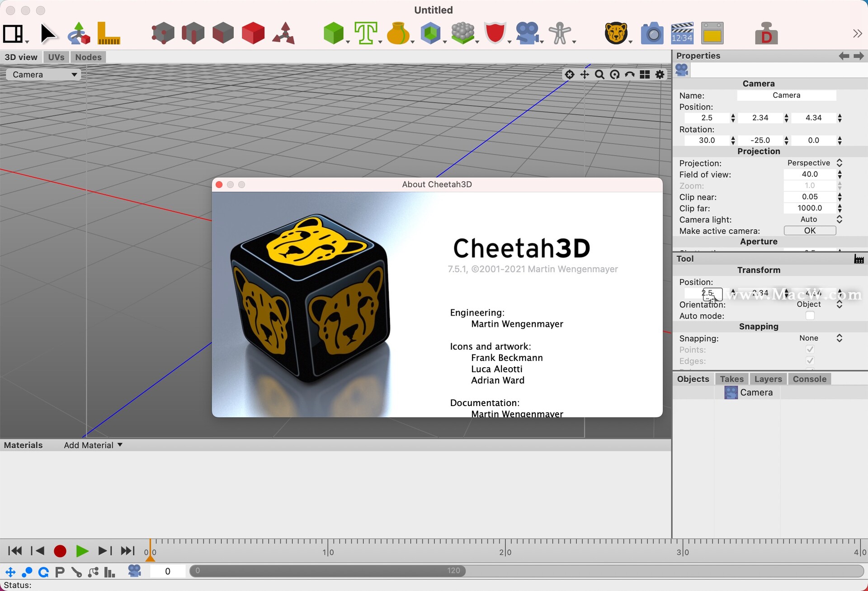Open the window layout selector icon
868x591 pixels.
[14, 33]
